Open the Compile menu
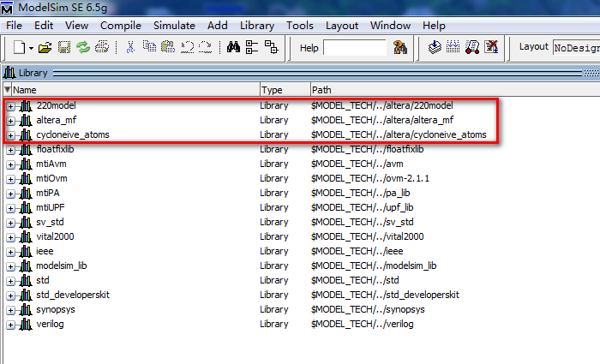 click(120, 26)
